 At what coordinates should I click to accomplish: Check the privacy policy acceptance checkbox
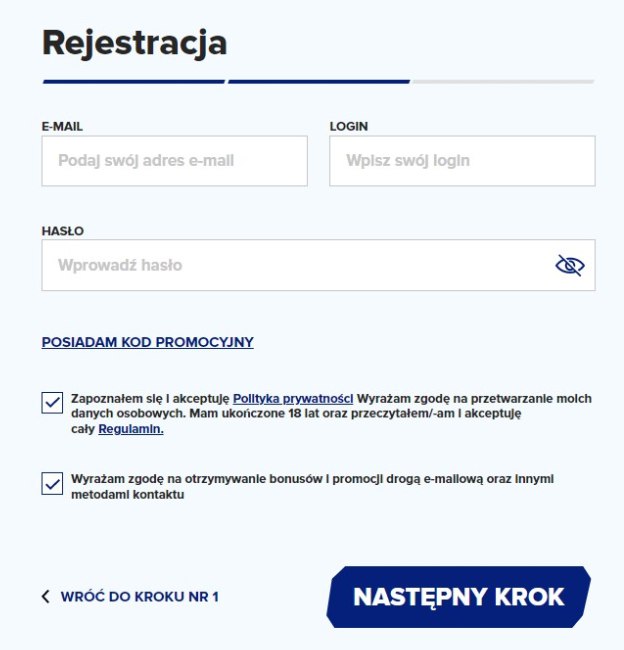(x=52, y=402)
